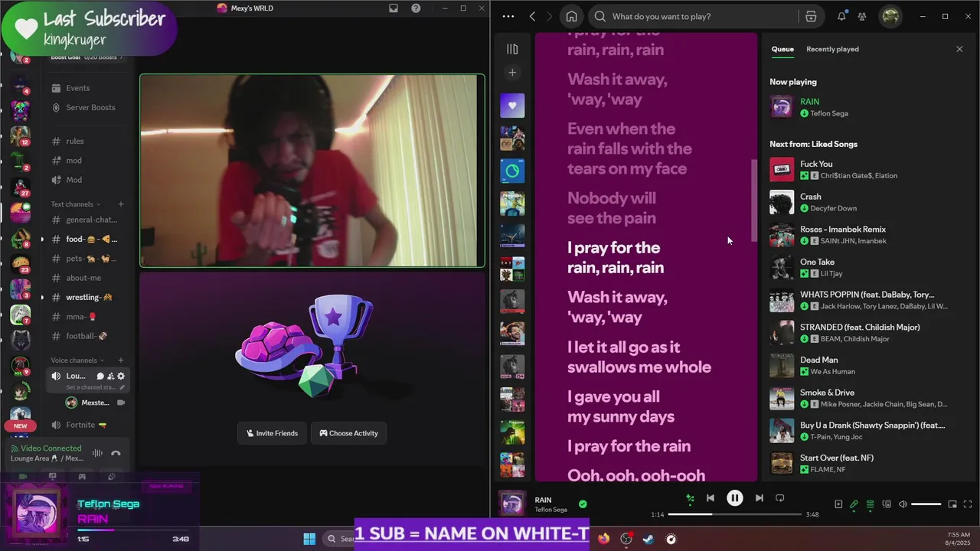This screenshot has width=980, height=551.
Task: Start an activity via gamepad icon
Action: (x=82, y=476)
